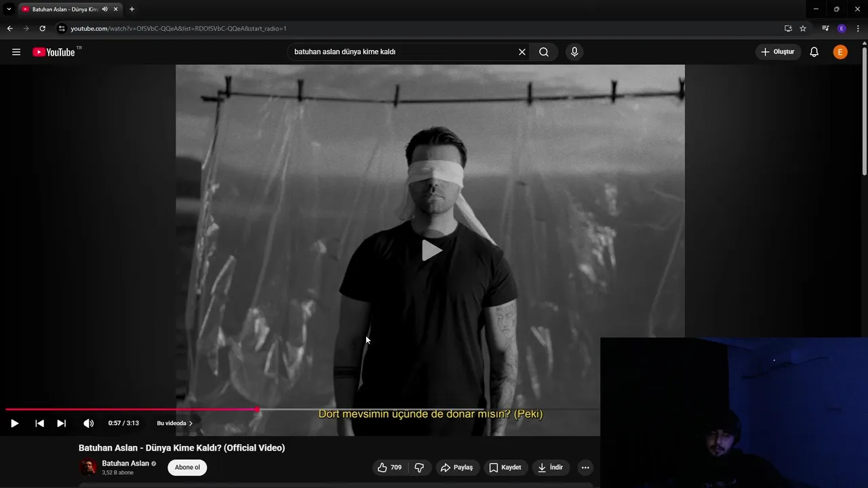Download the video with İndir

(x=551, y=468)
